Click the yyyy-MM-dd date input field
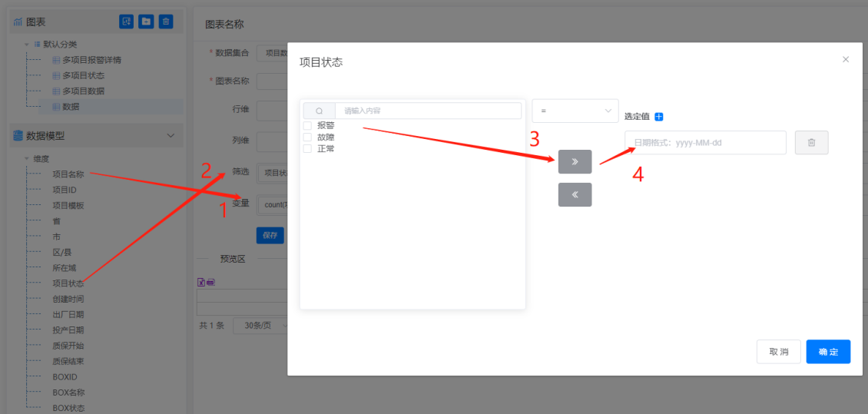The image size is (868, 414). pos(704,143)
